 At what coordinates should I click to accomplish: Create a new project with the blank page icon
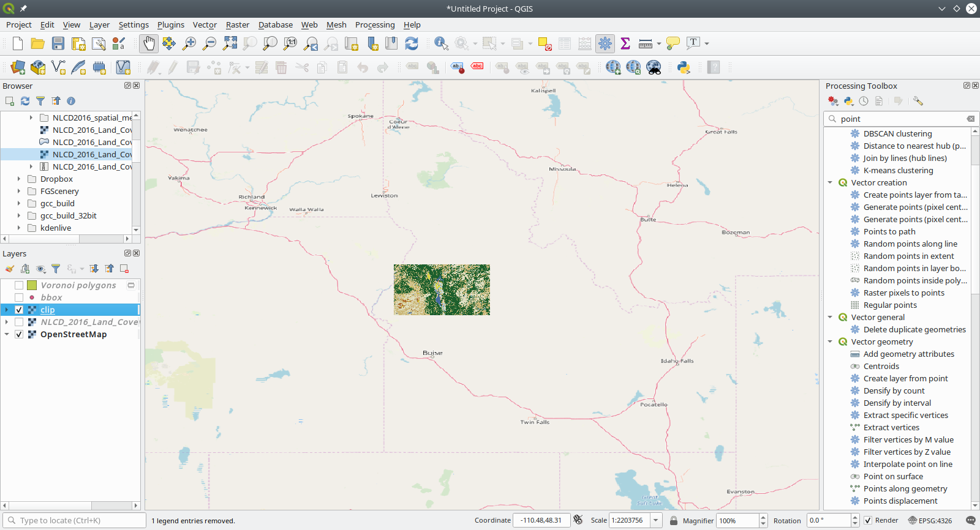18,43
